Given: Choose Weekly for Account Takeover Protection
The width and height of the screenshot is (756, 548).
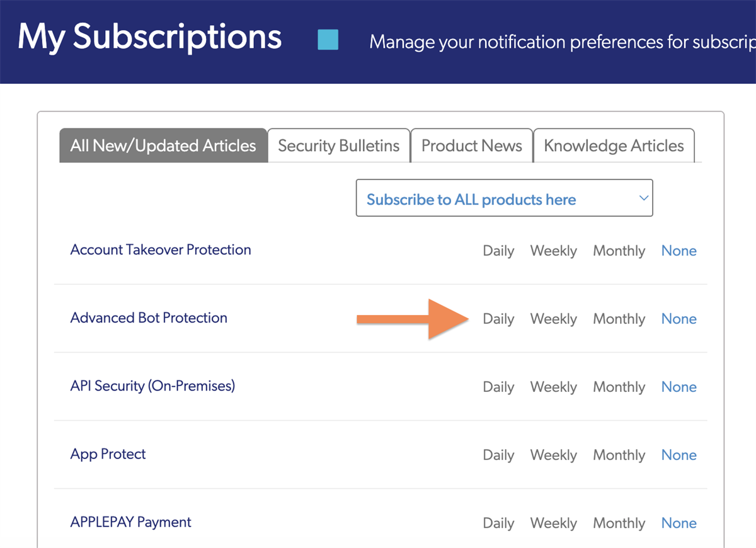Looking at the screenshot, I should 553,251.
